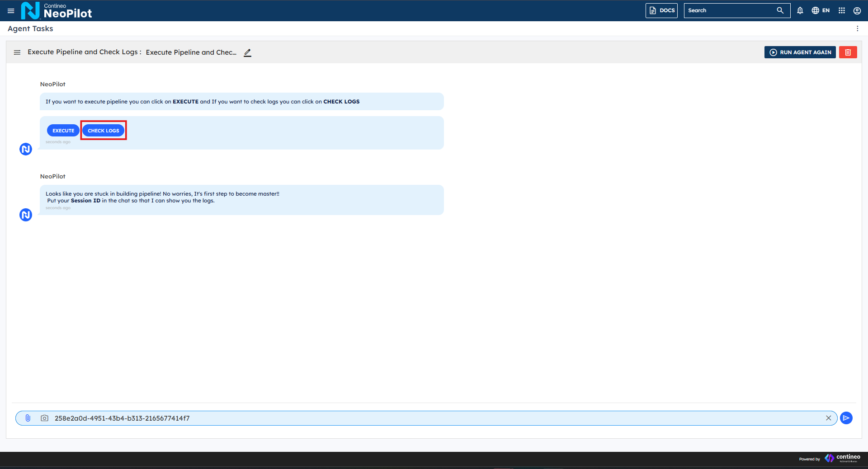
Task: Click the camera screenshot icon
Action: tap(44, 418)
